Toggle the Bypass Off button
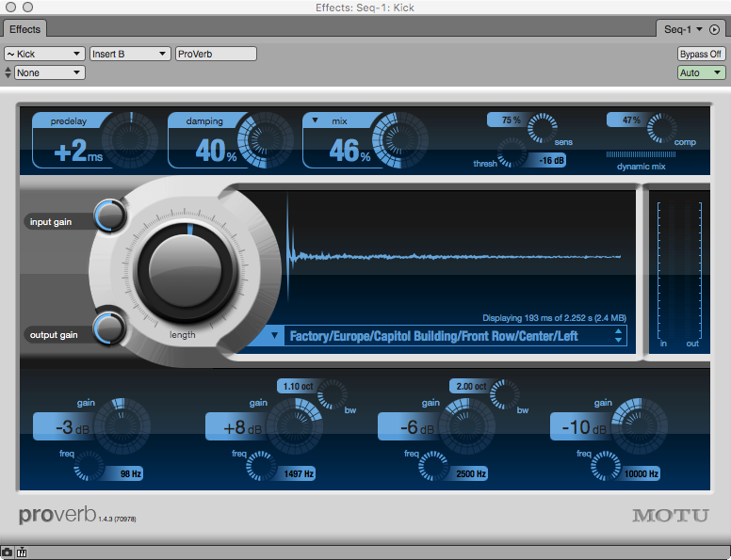This screenshot has width=731, height=560. [x=701, y=54]
